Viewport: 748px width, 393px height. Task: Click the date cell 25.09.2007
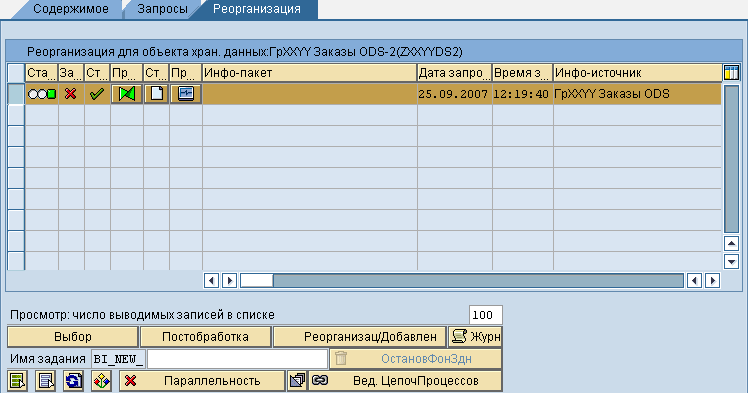[454, 94]
